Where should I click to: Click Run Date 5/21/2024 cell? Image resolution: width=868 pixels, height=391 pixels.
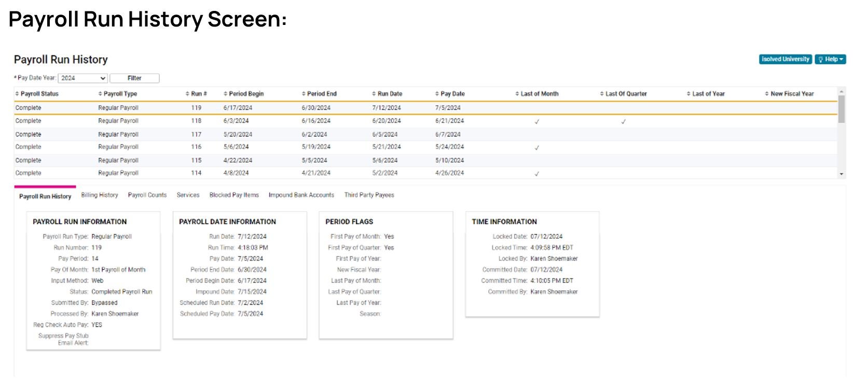[387, 147]
